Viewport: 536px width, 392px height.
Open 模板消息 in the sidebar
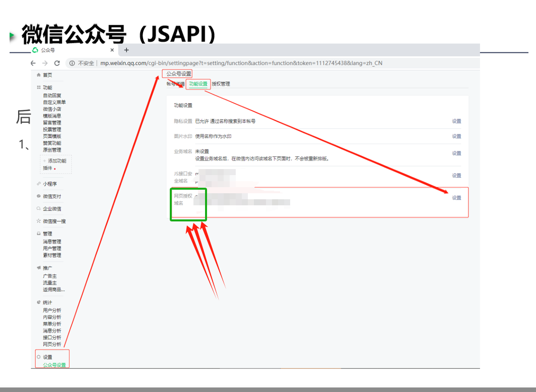pos(52,116)
